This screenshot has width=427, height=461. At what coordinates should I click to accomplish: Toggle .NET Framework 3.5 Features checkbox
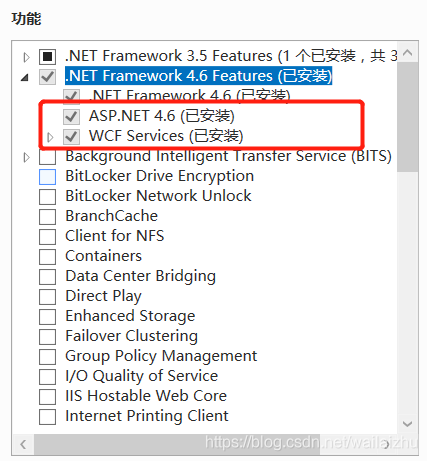pyautogui.click(x=47, y=56)
